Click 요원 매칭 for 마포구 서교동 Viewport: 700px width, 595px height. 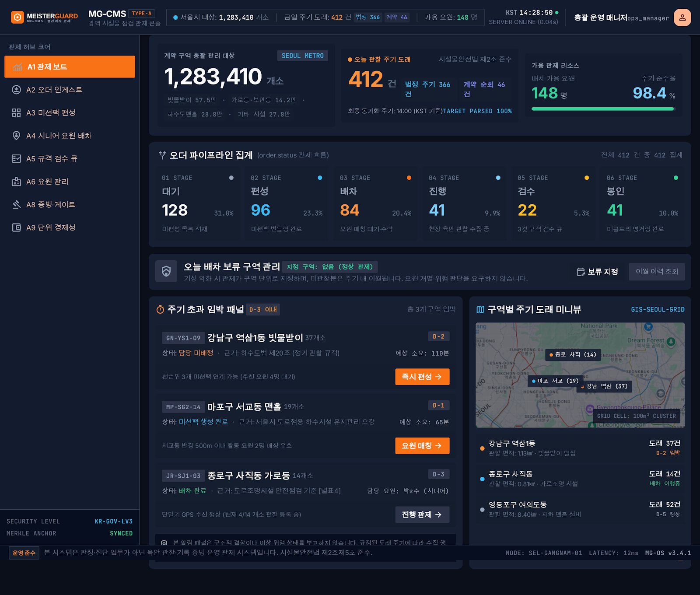422,446
